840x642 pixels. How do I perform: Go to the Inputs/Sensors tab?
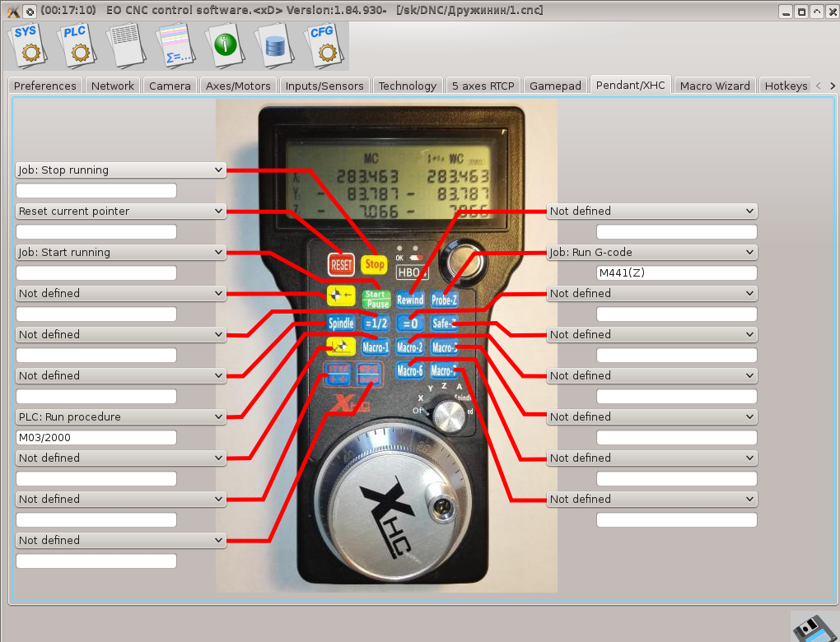[x=324, y=86]
